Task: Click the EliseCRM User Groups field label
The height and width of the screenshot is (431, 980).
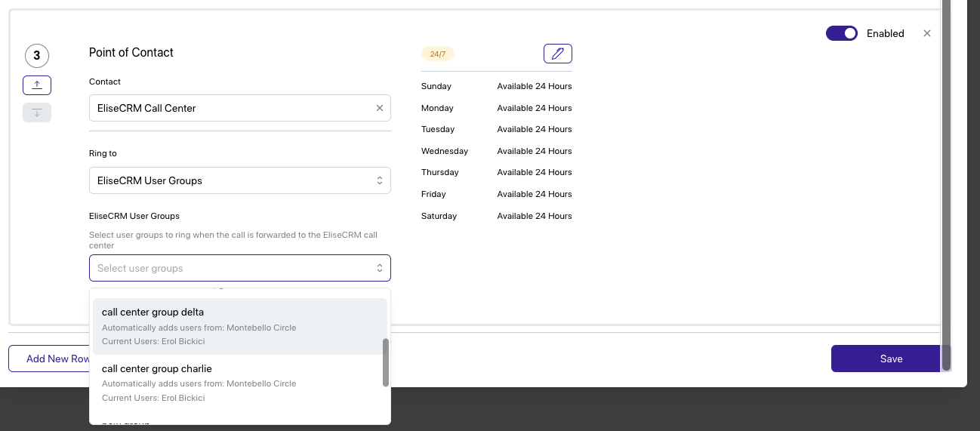Action: [134, 216]
